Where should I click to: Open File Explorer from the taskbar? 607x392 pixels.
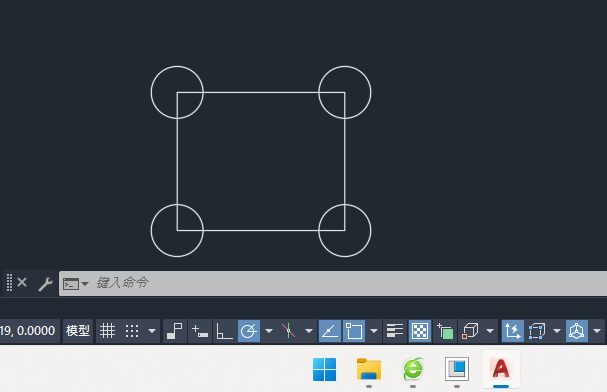tap(369, 370)
